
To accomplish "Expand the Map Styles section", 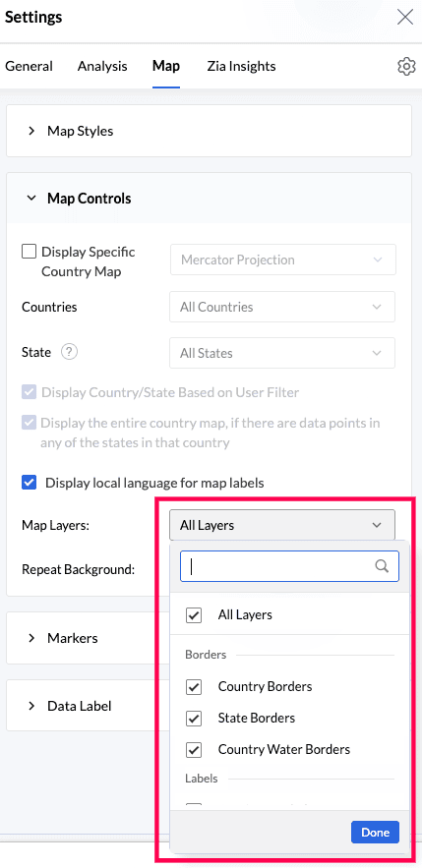I will (x=209, y=131).
